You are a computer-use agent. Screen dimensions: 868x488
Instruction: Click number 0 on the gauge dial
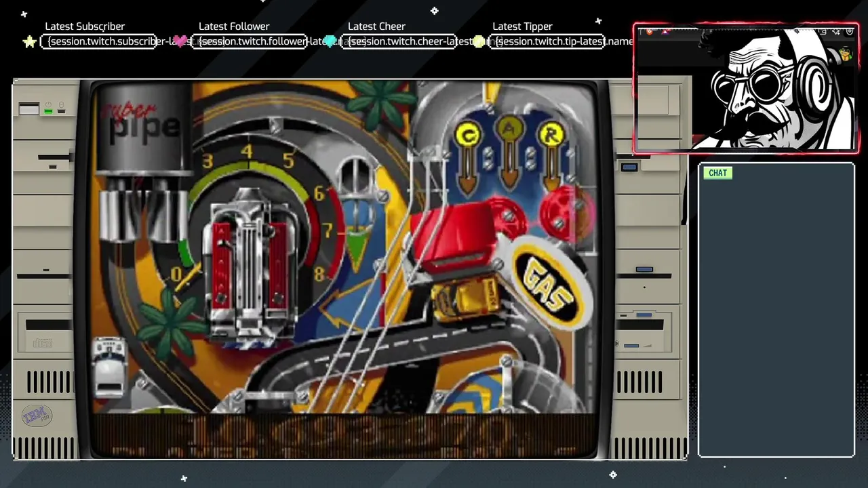pos(177,274)
